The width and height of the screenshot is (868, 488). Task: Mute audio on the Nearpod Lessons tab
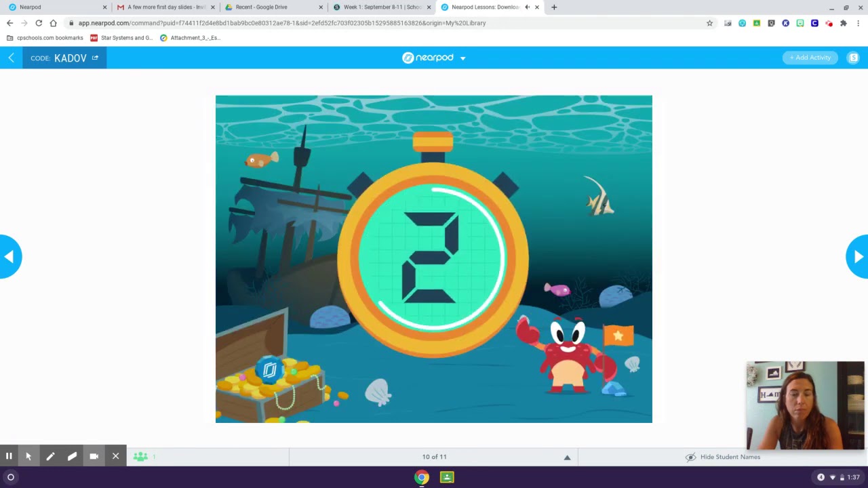[527, 7]
